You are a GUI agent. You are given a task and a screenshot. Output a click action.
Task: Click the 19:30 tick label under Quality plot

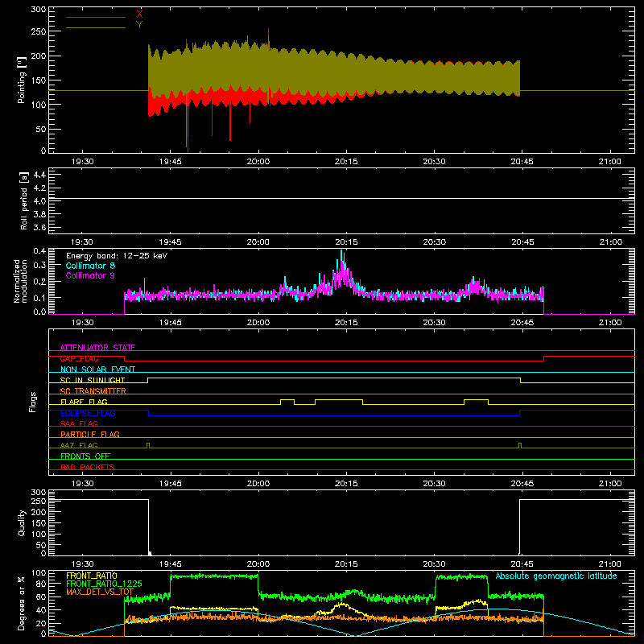coord(83,564)
